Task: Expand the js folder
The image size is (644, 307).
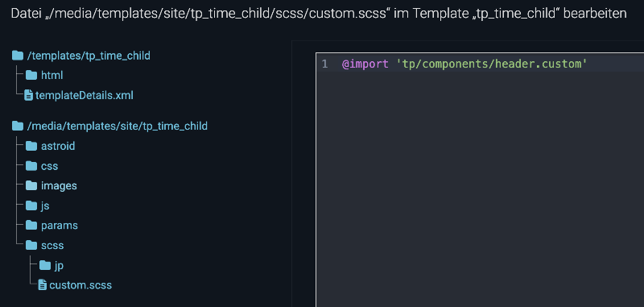Action: [x=37, y=205]
